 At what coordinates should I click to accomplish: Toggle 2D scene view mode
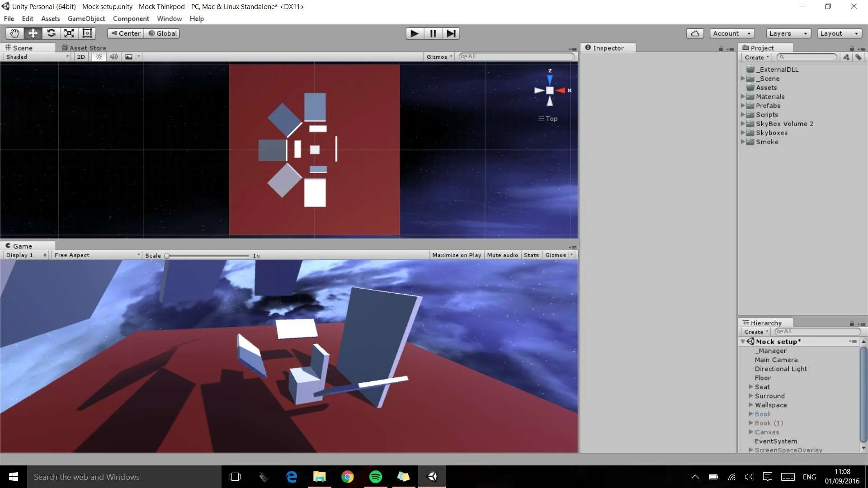[x=81, y=57]
